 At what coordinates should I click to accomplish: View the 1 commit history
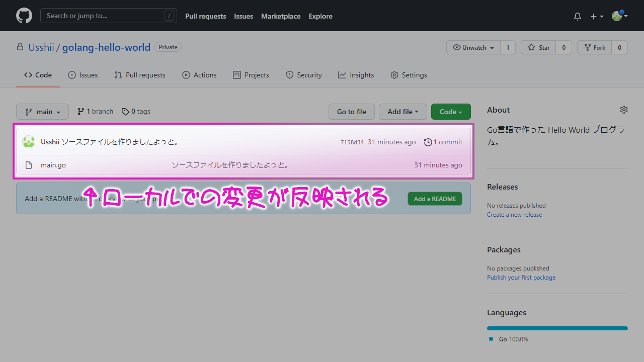click(443, 142)
